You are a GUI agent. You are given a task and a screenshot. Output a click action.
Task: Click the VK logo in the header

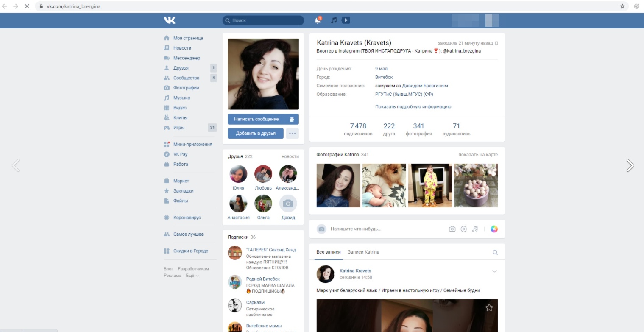pyautogui.click(x=170, y=20)
